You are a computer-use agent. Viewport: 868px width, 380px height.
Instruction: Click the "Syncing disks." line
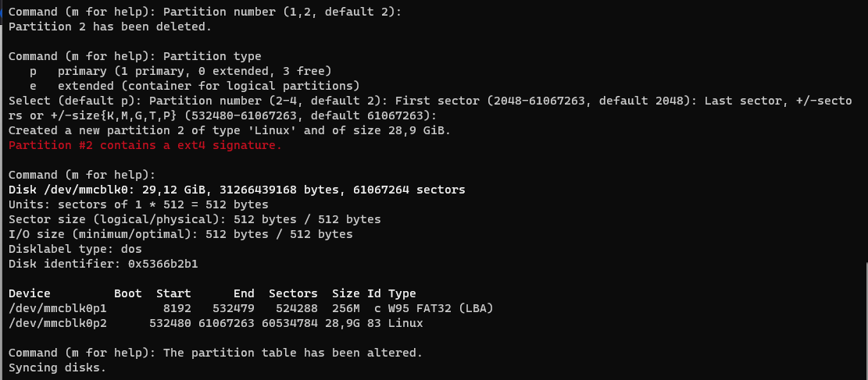pyautogui.click(x=57, y=368)
